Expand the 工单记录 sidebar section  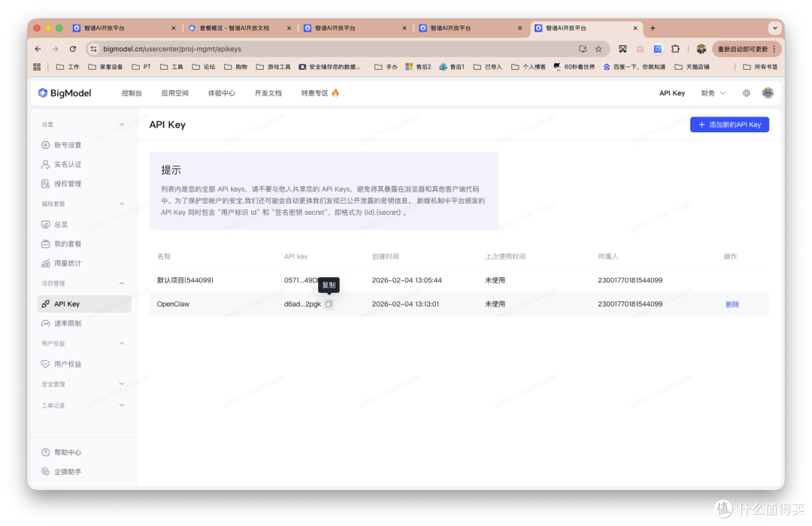coord(122,405)
